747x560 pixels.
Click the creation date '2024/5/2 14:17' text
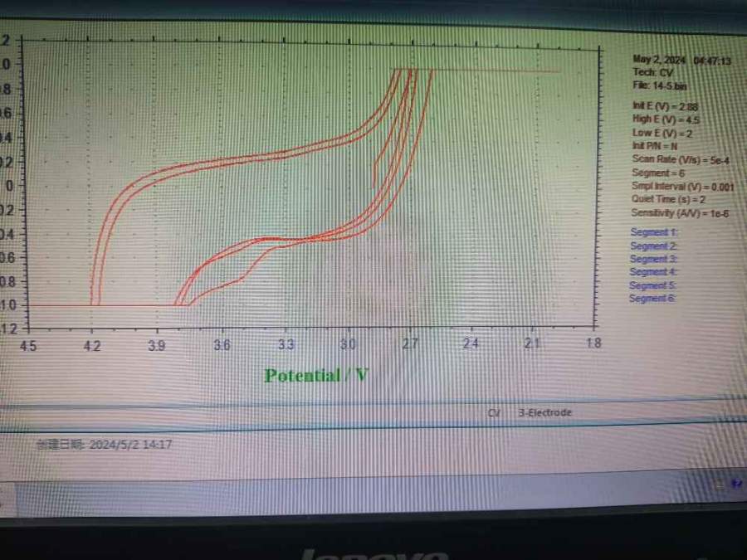(x=130, y=445)
